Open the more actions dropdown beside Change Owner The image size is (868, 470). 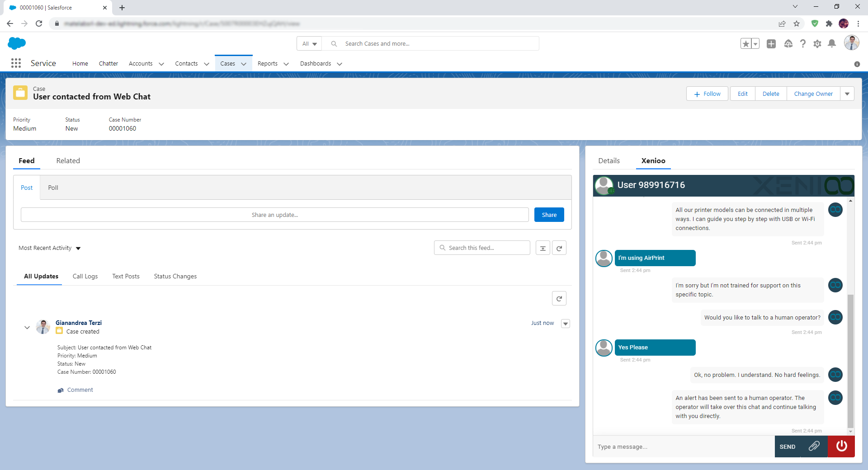pyautogui.click(x=847, y=94)
